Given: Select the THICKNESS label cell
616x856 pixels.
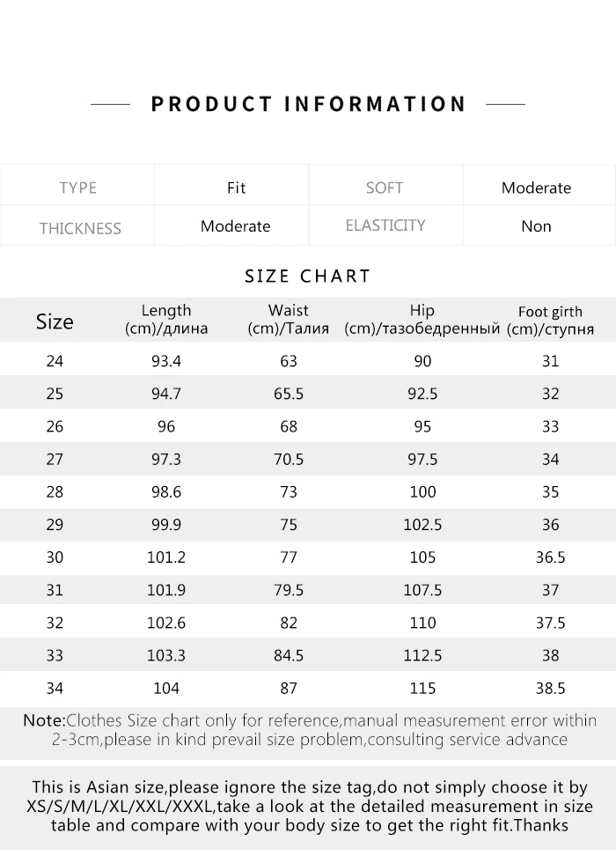Looking at the screenshot, I should 80,228.
